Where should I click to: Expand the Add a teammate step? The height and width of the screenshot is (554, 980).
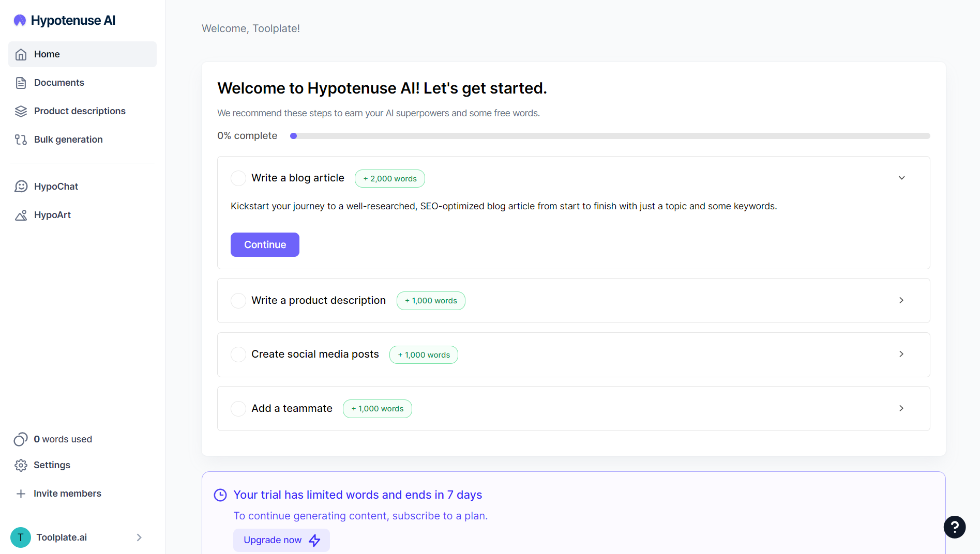click(x=901, y=408)
